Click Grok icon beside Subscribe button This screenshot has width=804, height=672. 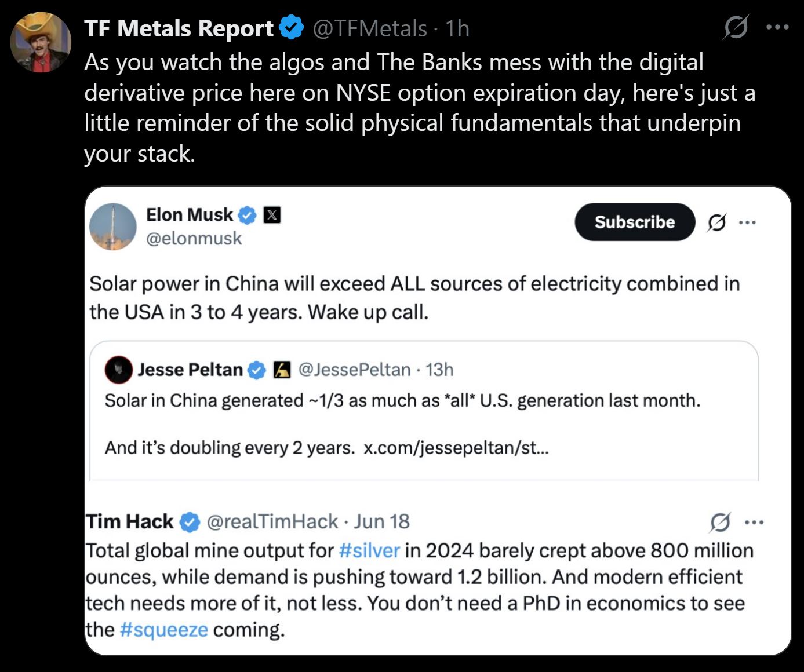point(716,222)
